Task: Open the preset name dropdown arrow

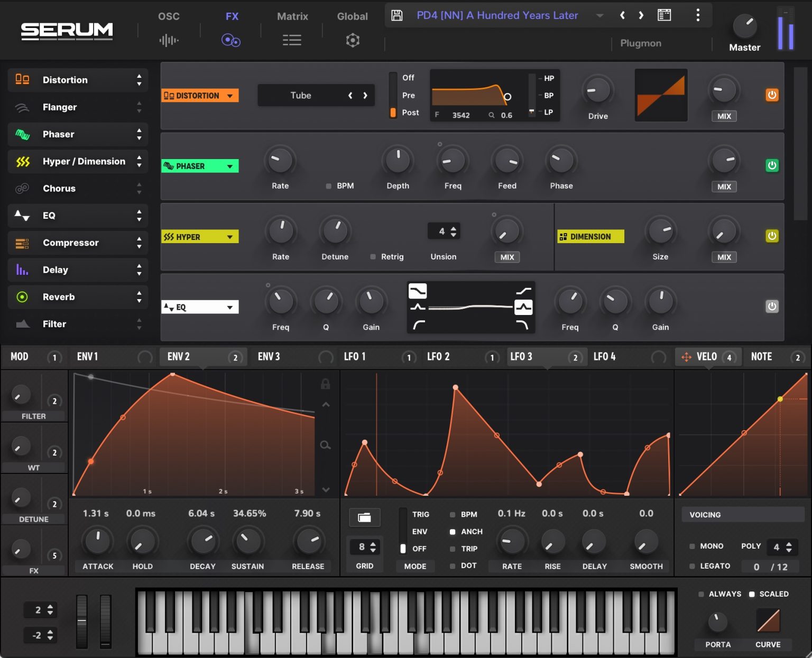Action: 599,16
